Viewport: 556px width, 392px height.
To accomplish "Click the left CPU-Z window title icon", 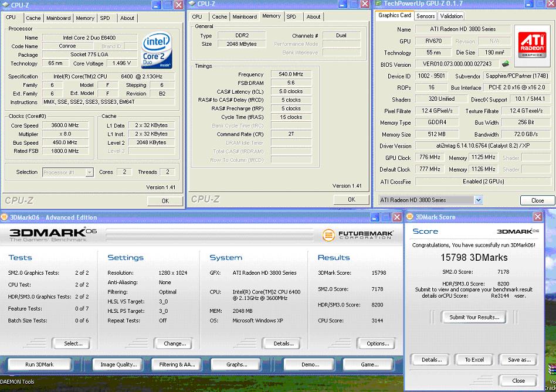I will coord(6,5).
